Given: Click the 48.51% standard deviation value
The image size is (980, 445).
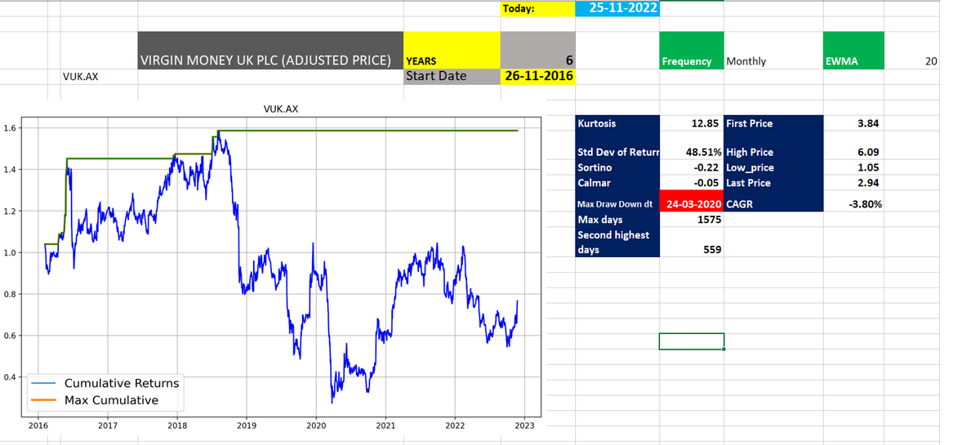Looking at the screenshot, I should click(692, 152).
